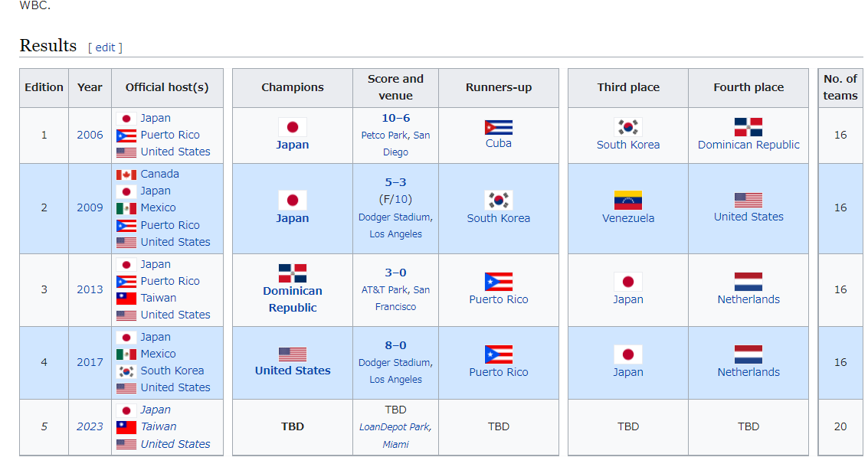This screenshot has height=467, width=868.
Task: Click Puerto Rico flag in 2017 Runners-up cell
Action: click(x=499, y=354)
